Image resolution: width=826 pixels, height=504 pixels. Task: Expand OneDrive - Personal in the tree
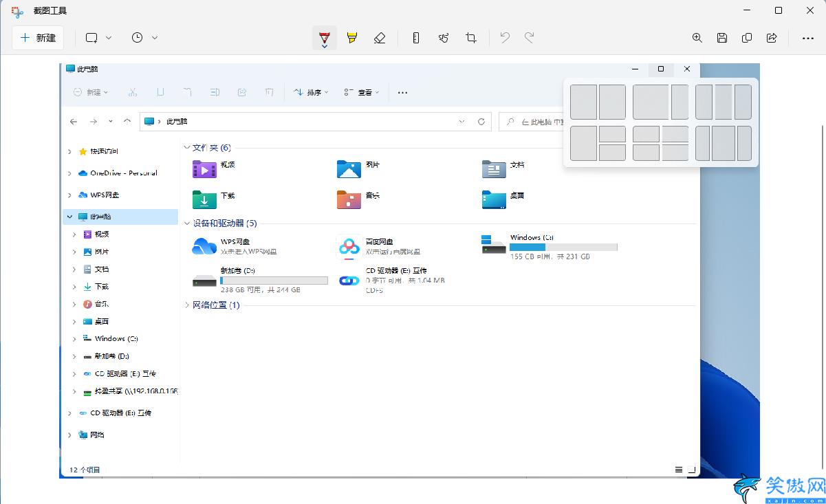pyautogui.click(x=69, y=173)
